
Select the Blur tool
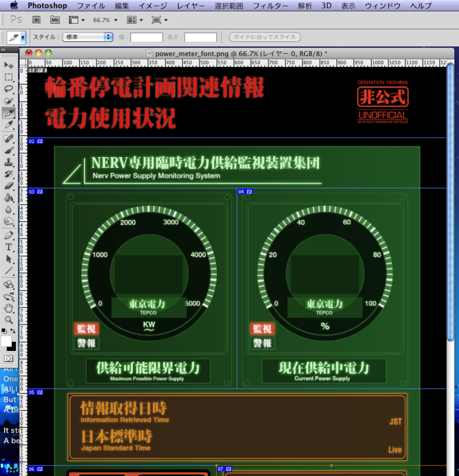(8, 209)
